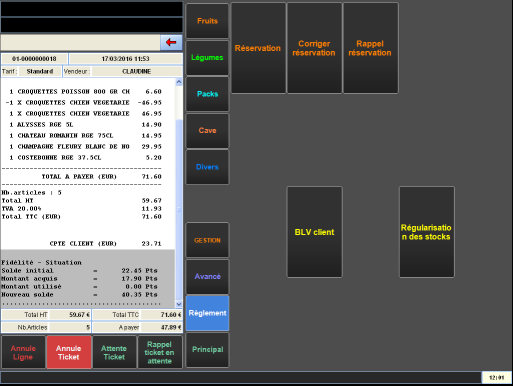The width and height of the screenshot is (513, 386).
Task: Return to the Principal menu
Action: point(207,350)
